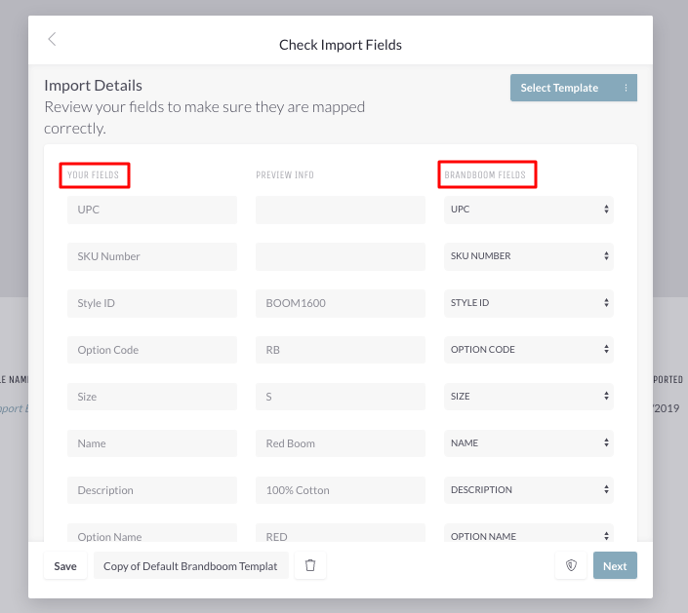Screen dimensions: 688x613
Task: Click the trash delete template icon
Action: (310, 565)
